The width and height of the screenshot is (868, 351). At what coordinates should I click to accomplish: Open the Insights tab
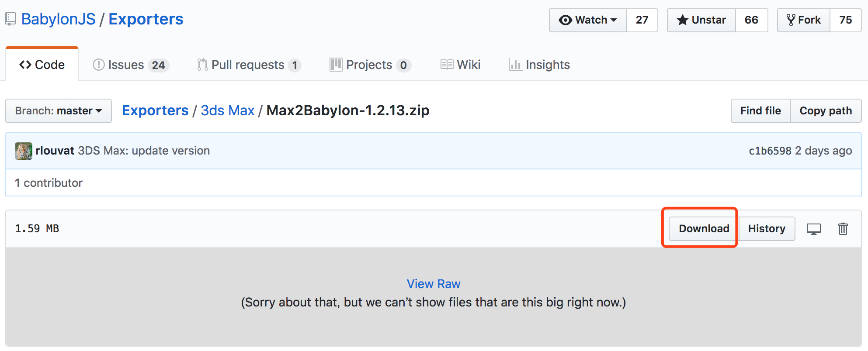pyautogui.click(x=539, y=65)
